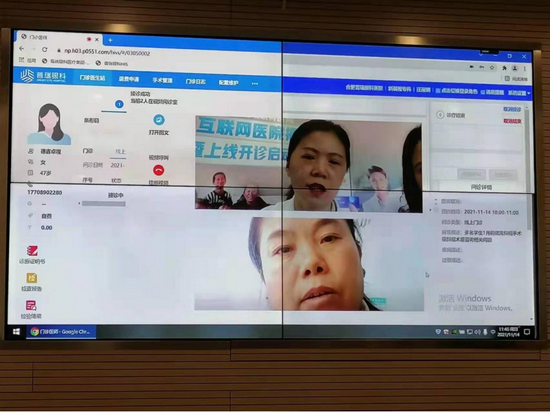
Task: Click the 问诊详情 section heading
Action: point(481,187)
